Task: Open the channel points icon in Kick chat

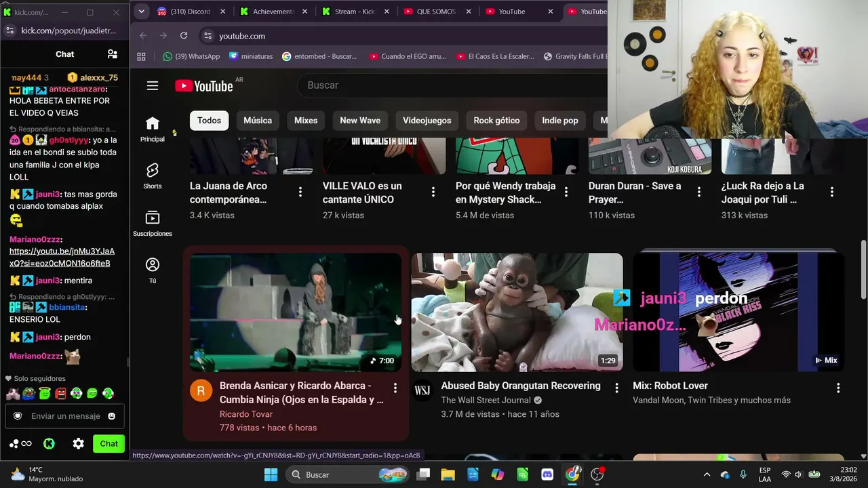Action: click(x=20, y=444)
